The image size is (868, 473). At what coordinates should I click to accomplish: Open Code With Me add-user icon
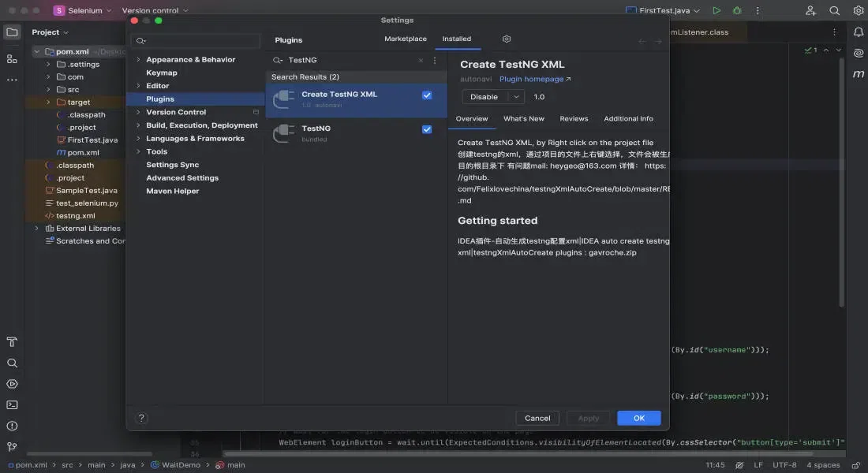point(810,10)
